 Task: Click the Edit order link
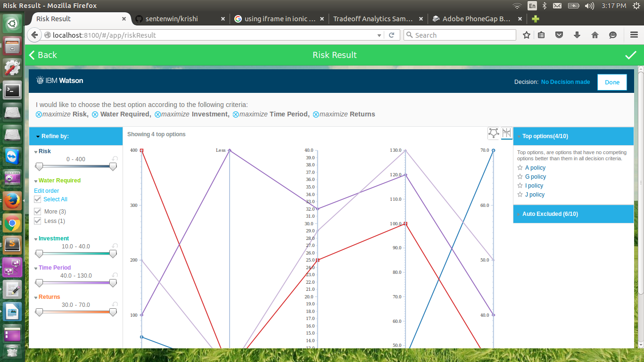(x=47, y=191)
